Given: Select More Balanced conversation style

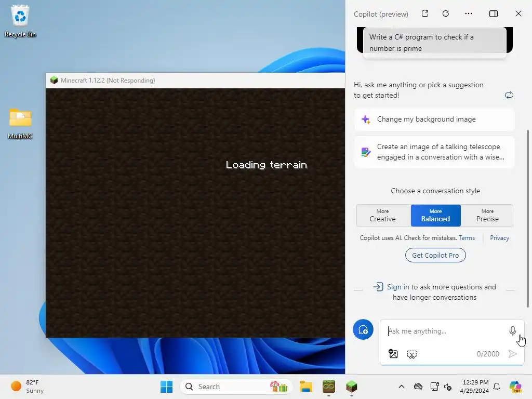Looking at the screenshot, I should pos(436,216).
